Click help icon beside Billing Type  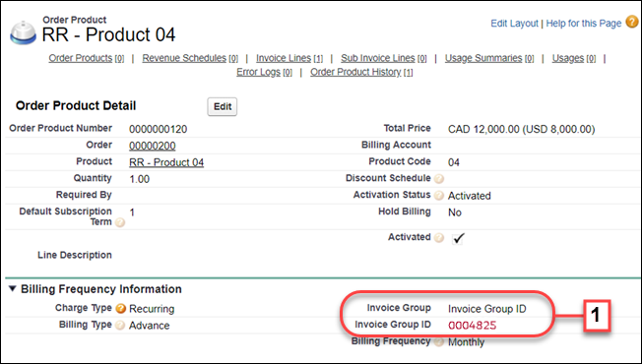pyautogui.click(x=120, y=326)
